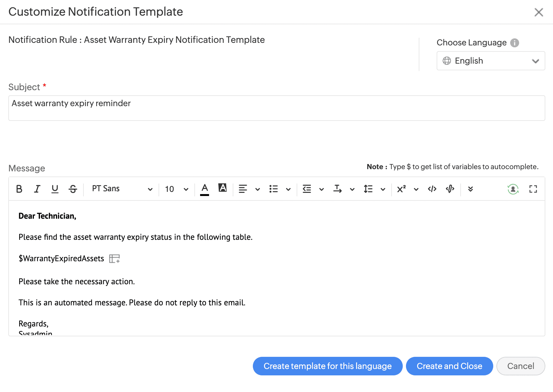Click the Subject input field
Image resolution: width=553 pixels, height=392 pixels.
click(x=276, y=108)
